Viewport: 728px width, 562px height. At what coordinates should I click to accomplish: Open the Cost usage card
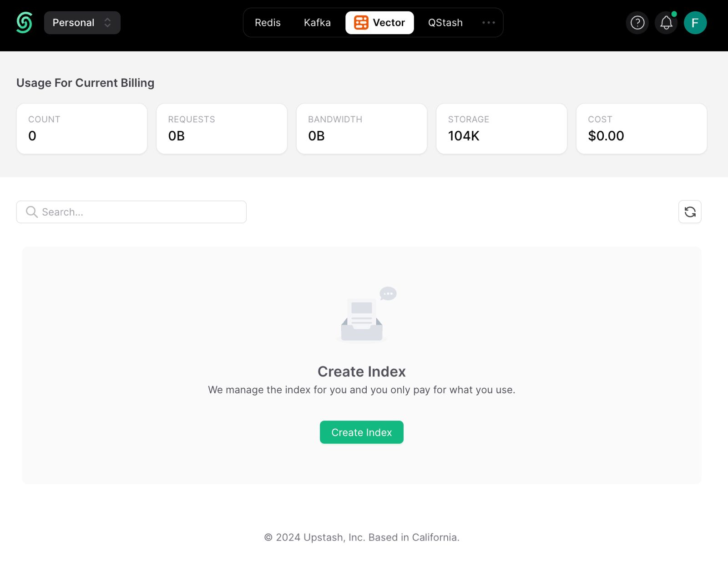point(642,129)
